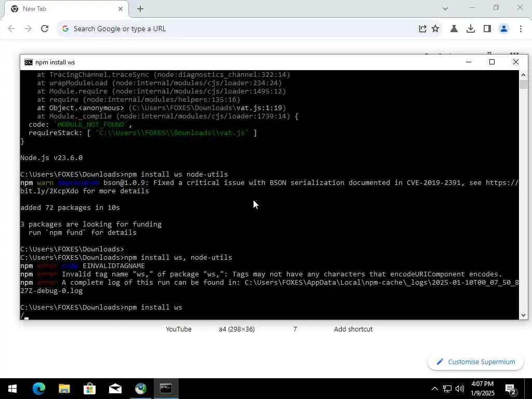
Task: Click the console scrollbar up arrow
Action: [523, 75]
